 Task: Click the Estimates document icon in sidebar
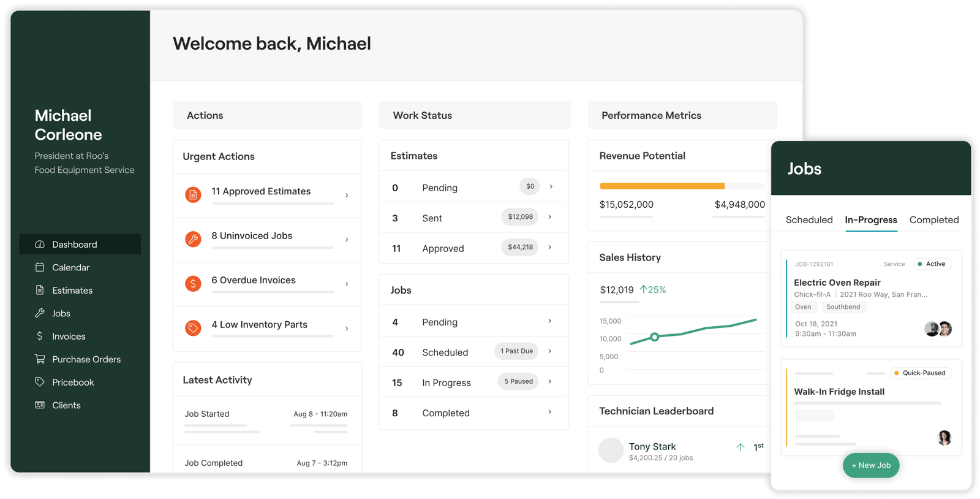coord(40,290)
